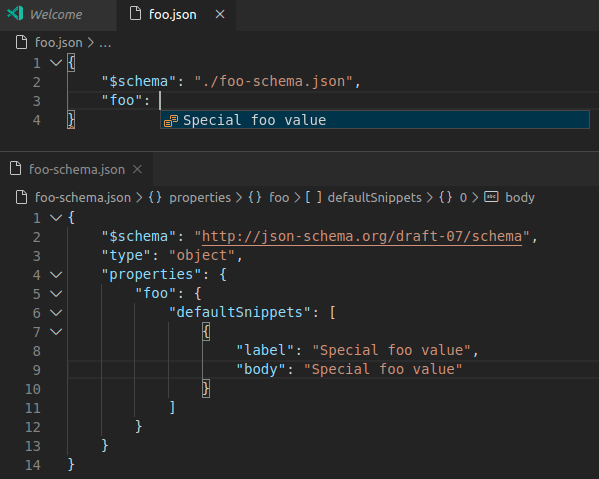Open the json-schema.org draft-07 link
The width and height of the screenshot is (599, 479).
point(361,236)
